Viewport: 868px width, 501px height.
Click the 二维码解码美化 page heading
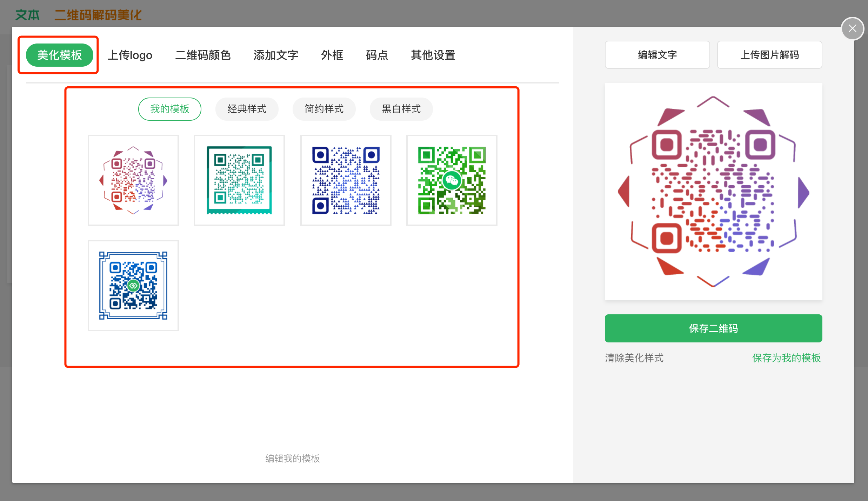(98, 15)
